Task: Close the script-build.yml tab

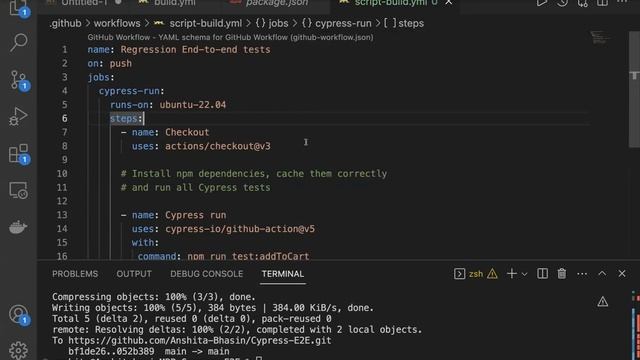Action: pyautogui.click(x=449, y=3)
